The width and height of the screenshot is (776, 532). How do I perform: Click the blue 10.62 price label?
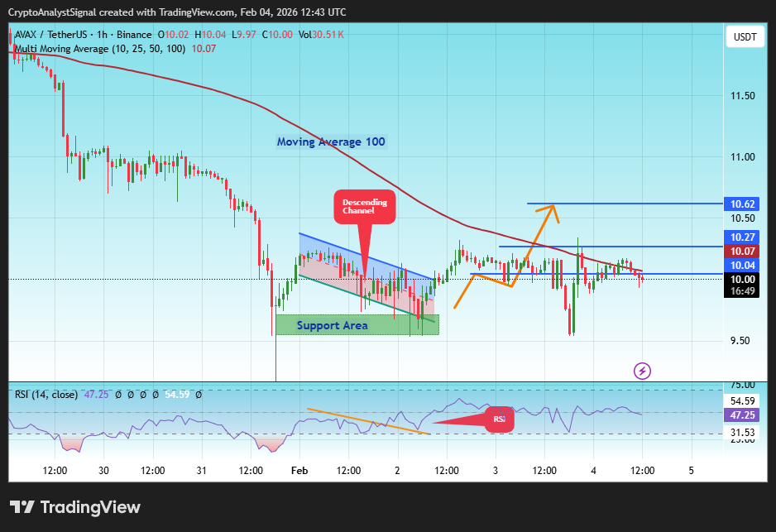point(742,204)
